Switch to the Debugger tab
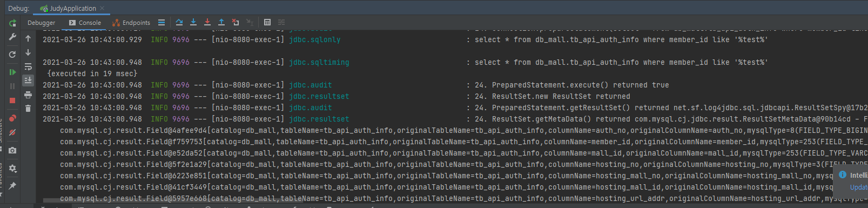The height and width of the screenshot is (208, 868). point(42,23)
